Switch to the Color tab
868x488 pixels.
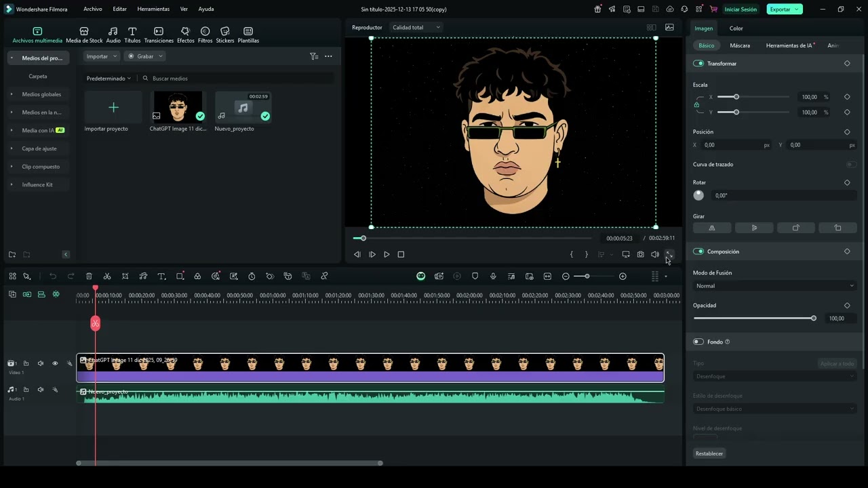point(736,28)
